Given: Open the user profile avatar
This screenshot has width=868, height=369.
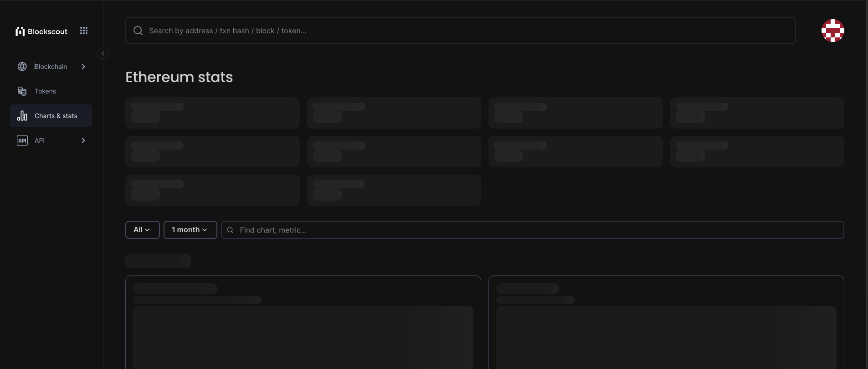Looking at the screenshot, I should tap(832, 31).
